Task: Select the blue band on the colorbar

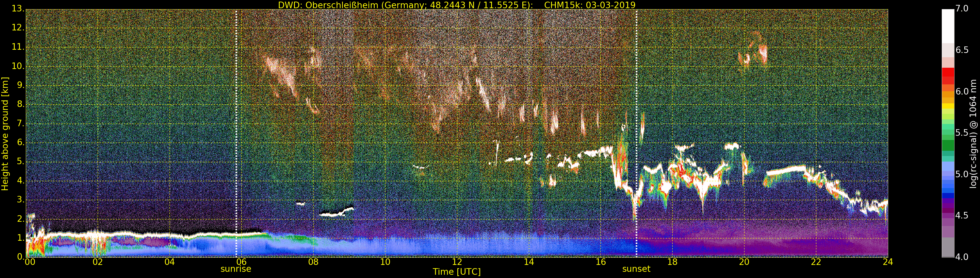Action: pyautogui.click(x=948, y=196)
